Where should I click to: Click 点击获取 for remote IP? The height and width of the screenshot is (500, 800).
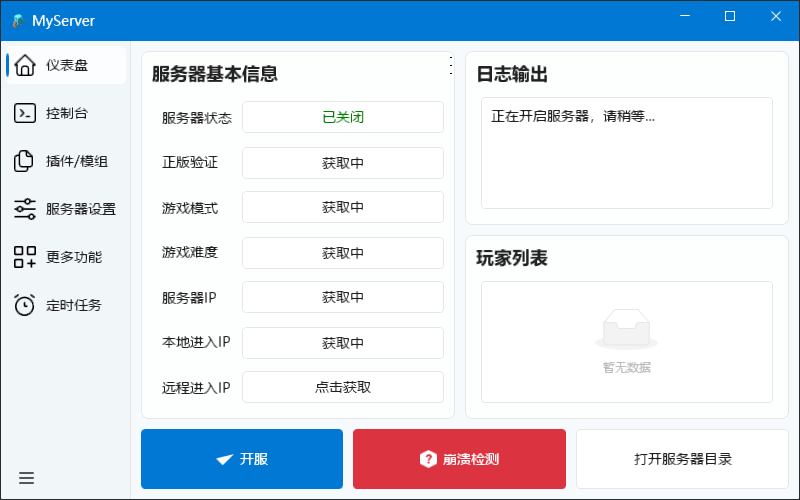tap(343, 387)
